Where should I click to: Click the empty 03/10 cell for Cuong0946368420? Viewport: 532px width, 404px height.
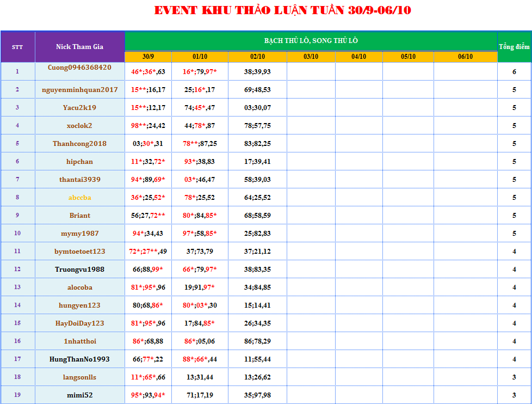pyautogui.click(x=311, y=71)
